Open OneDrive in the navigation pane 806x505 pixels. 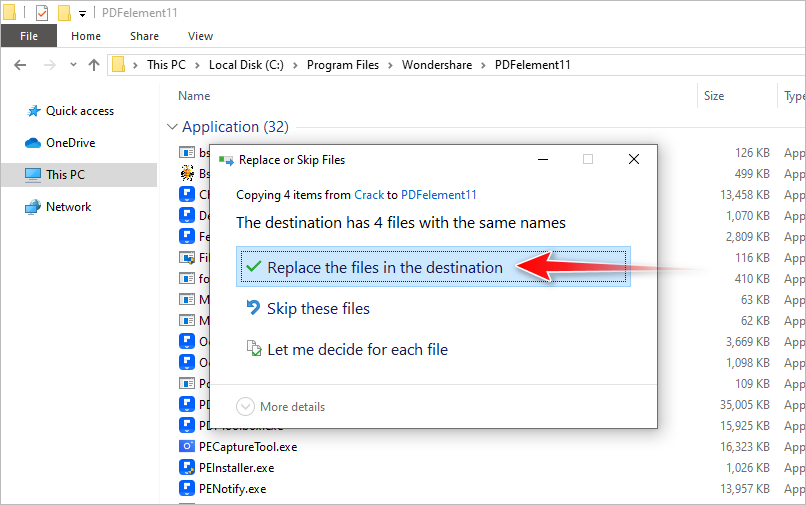tap(70, 143)
